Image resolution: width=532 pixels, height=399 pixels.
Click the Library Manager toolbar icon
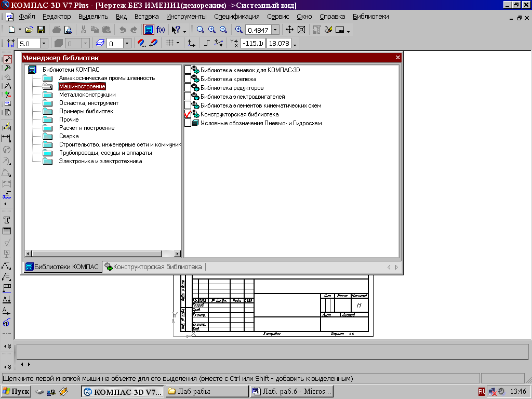pos(149,30)
